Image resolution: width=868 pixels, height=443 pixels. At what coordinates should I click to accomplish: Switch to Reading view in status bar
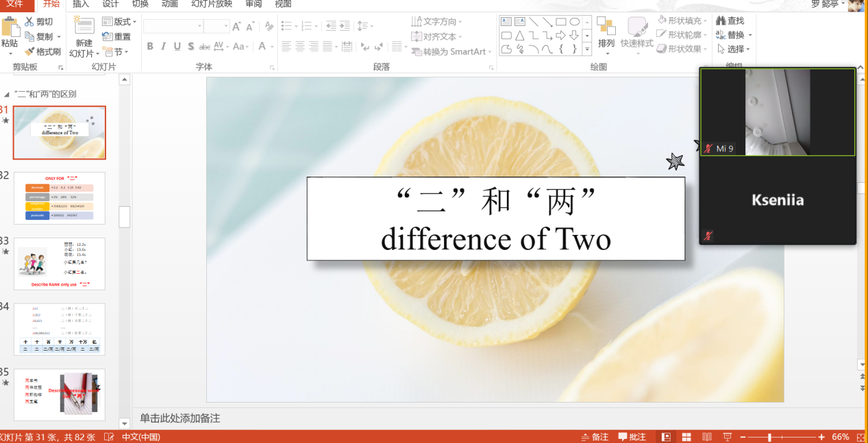click(707, 437)
